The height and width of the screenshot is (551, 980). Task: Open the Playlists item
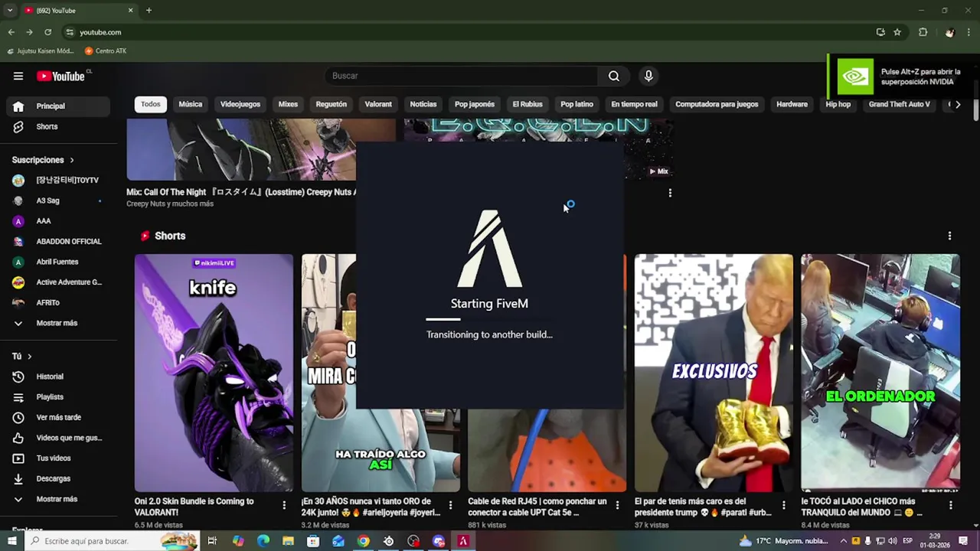[59, 397]
